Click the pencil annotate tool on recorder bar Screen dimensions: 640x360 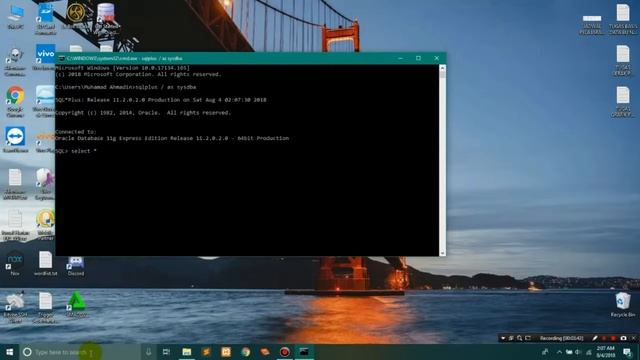595,338
